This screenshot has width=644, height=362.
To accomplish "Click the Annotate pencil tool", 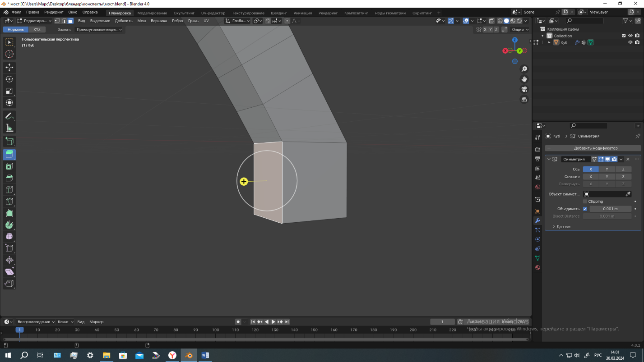I will coord(9,116).
